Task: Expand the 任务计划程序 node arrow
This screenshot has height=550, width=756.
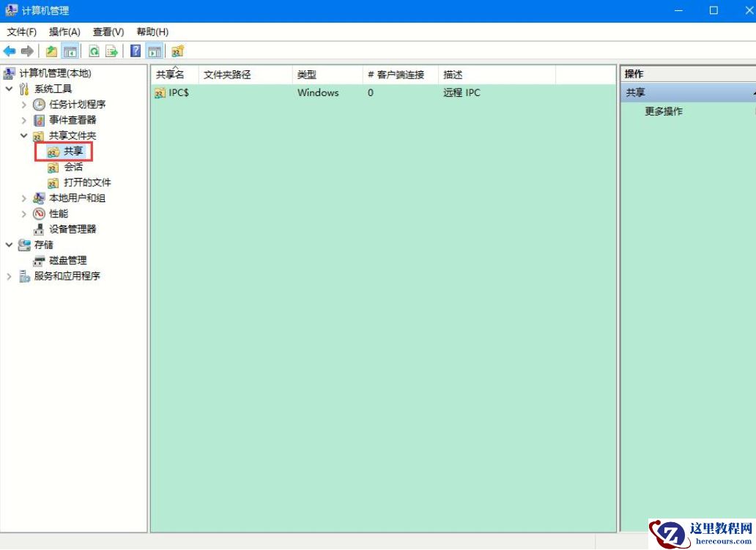Action: 23,105
